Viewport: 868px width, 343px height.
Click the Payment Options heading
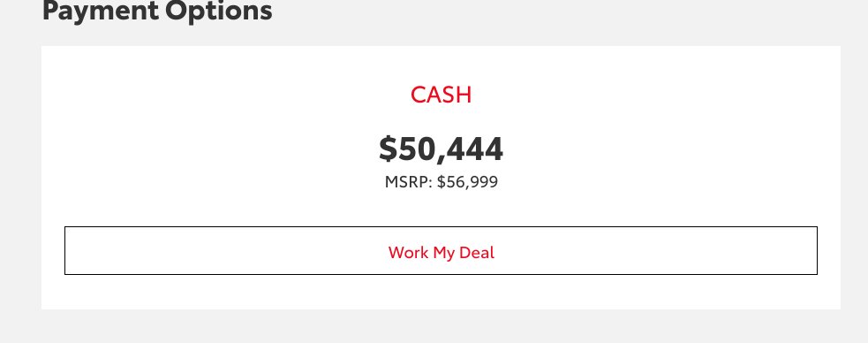[x=157, y=10]
